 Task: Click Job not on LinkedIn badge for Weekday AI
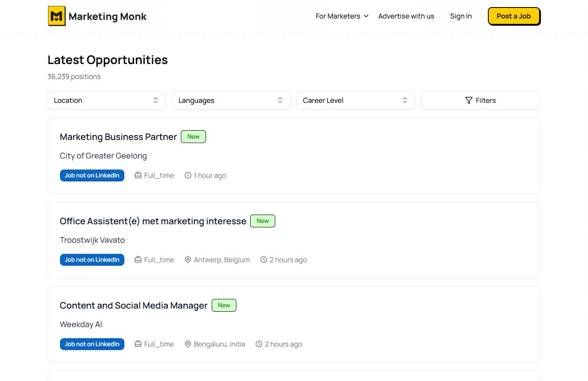coord(92,344)
